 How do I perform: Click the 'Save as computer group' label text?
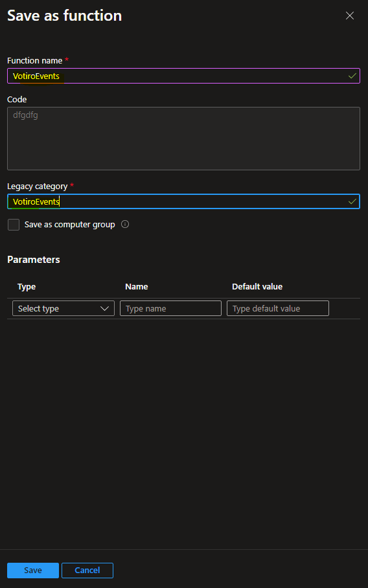point(70,225)
